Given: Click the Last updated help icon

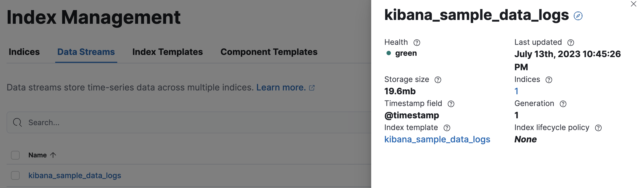Looking at the screenshot, I should (x=570, y=43).
